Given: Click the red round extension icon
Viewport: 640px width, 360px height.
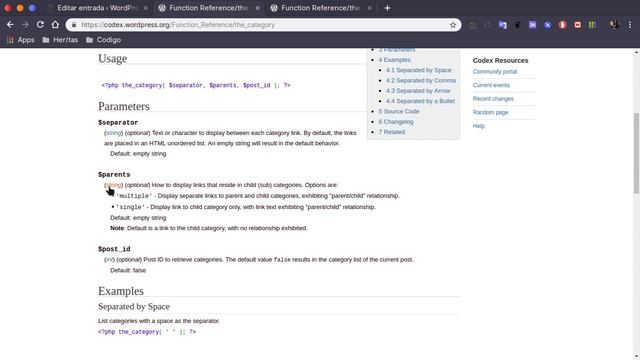Looking at the screenshot, I should pos(562,25).
